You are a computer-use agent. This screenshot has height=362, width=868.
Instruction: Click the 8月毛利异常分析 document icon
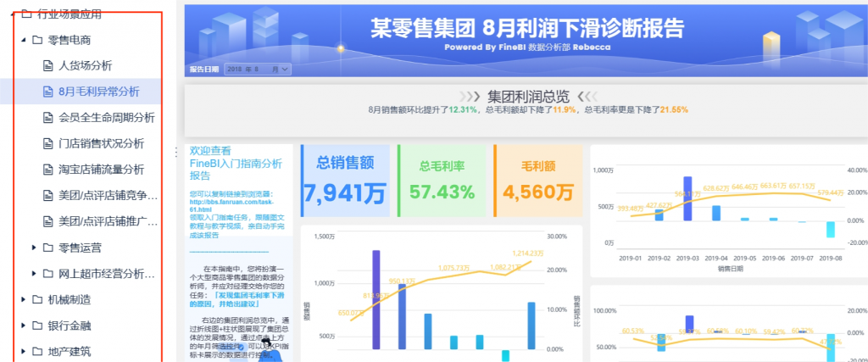[48, 92]
